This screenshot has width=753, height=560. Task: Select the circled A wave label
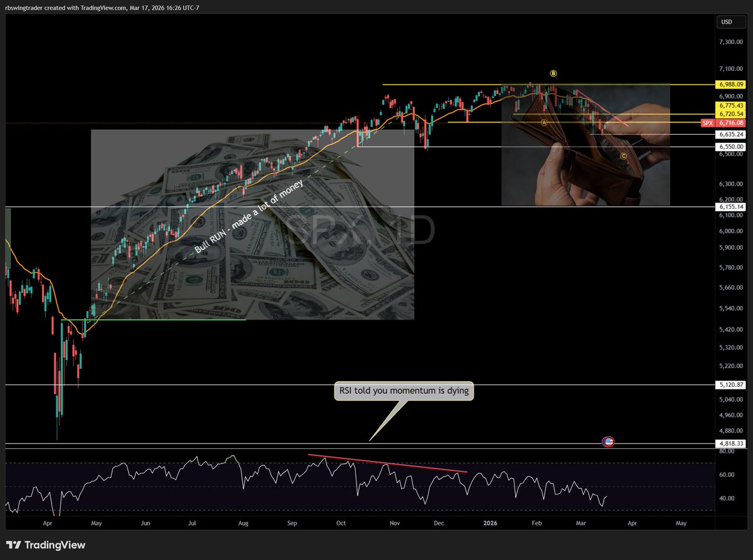point(545,123)
